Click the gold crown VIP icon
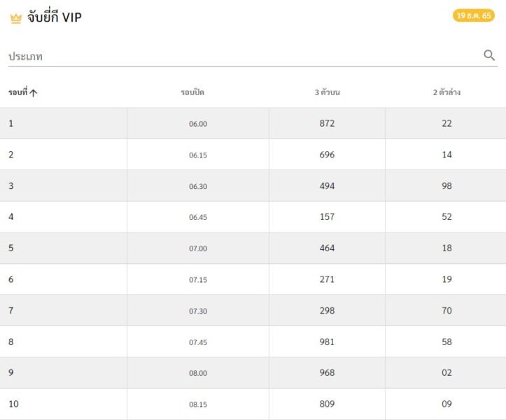 coord(16,18)
